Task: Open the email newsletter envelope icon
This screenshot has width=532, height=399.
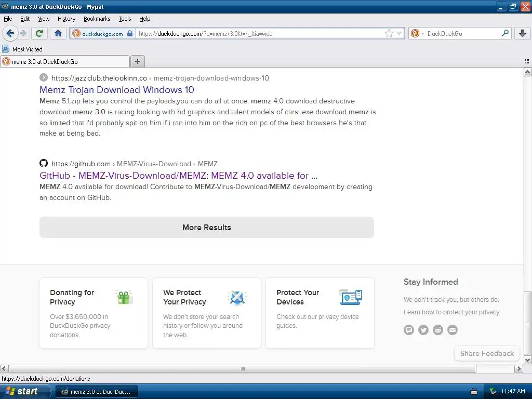Action: point(453,330)
